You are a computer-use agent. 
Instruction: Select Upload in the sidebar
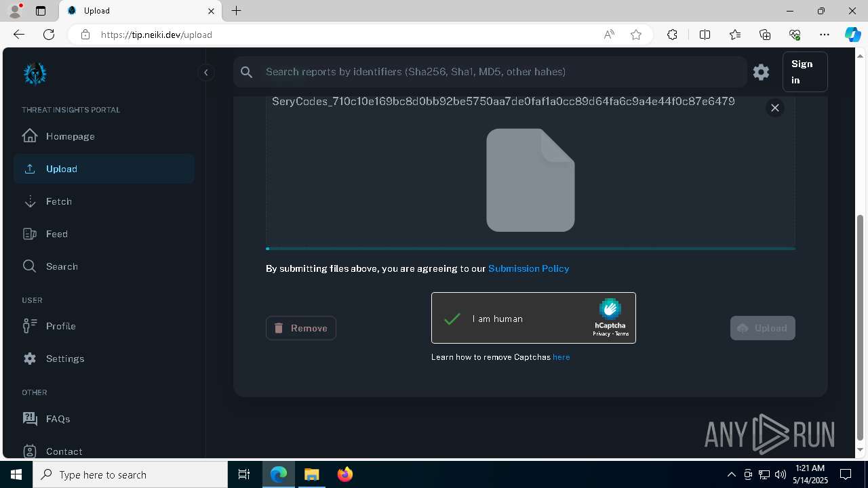tap(104, 169)
